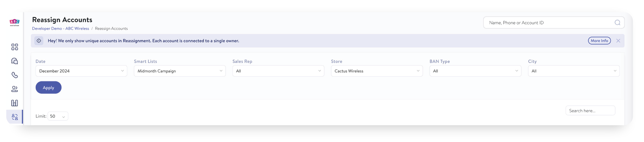Change the Limit 50 selector
The height and width of the screenshot is (142, 644).
click(x=58, y=116)
